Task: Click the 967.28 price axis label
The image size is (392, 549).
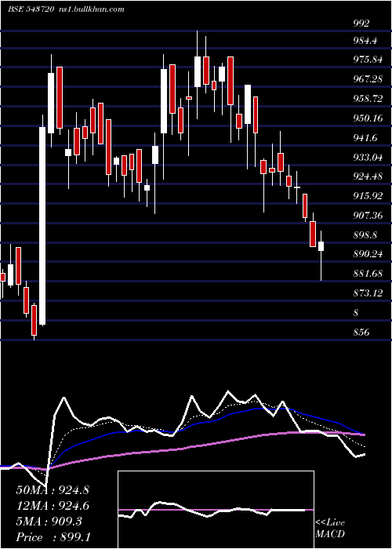Action: pos(368,79)
